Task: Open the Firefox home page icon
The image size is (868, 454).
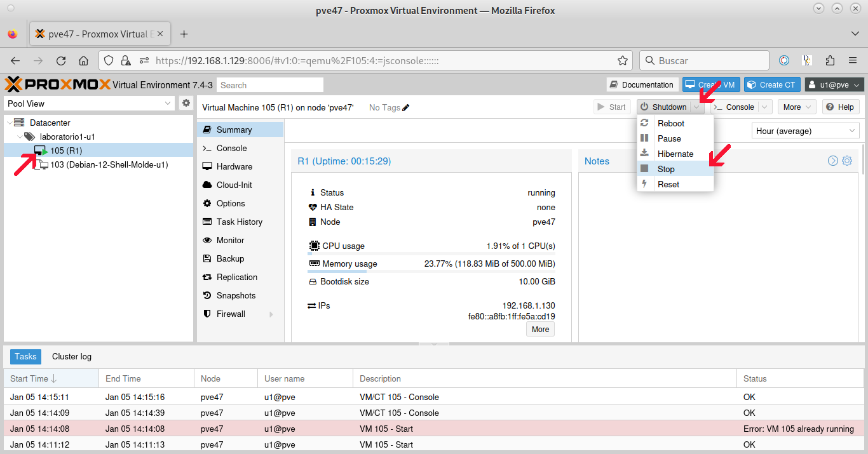Action: pyautogui.click(x=83, y=61)
